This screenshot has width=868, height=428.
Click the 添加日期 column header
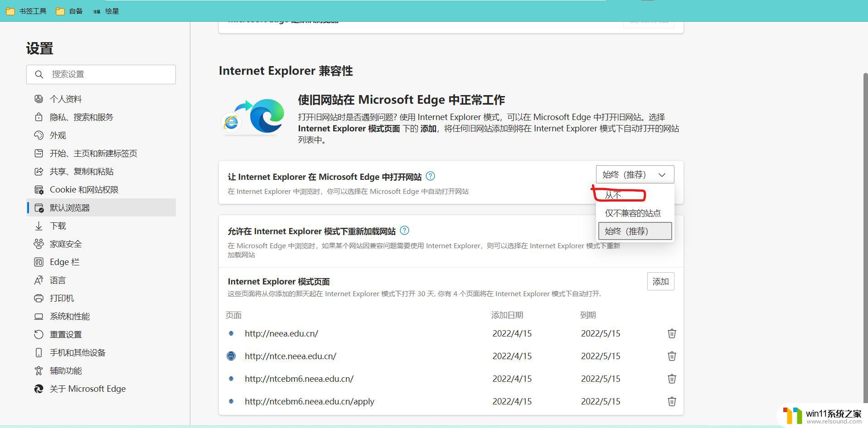pyautogui.click(x=507, y=315)
